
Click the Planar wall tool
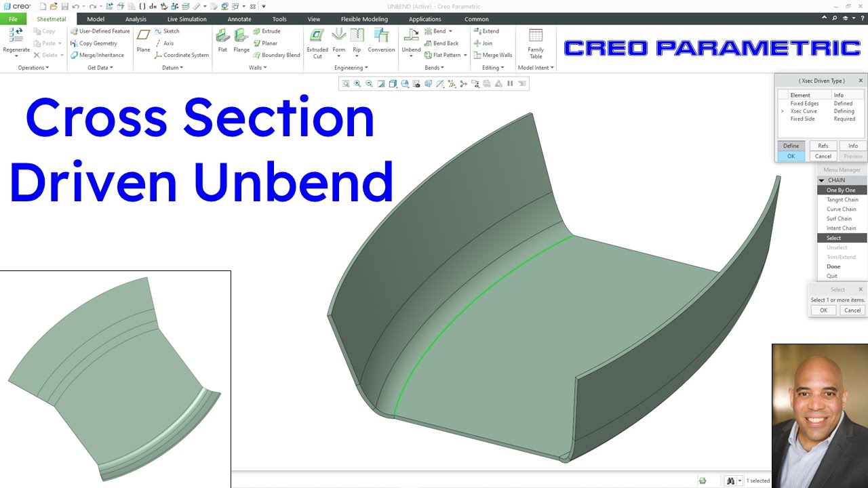click(265, 43)
